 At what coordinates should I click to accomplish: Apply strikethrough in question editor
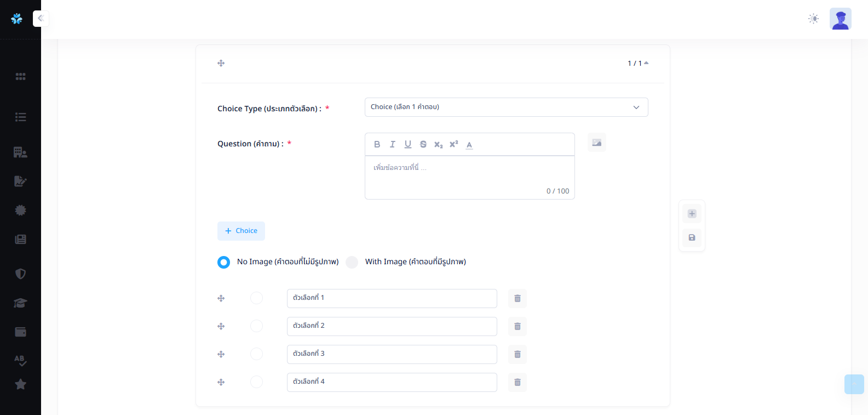click(423, 144)
